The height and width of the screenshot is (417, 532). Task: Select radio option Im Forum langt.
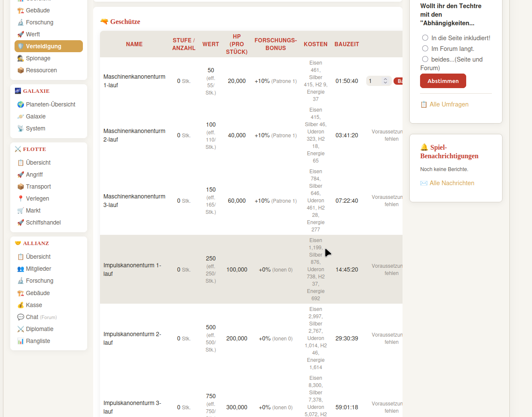[x=425, y=48]
